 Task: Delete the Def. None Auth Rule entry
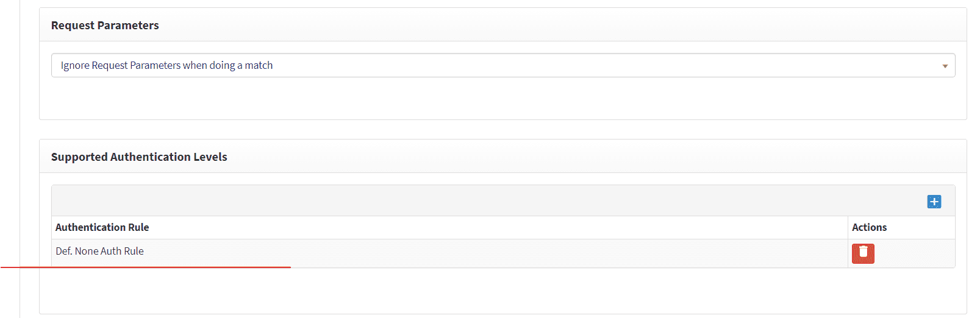(863, 253)
